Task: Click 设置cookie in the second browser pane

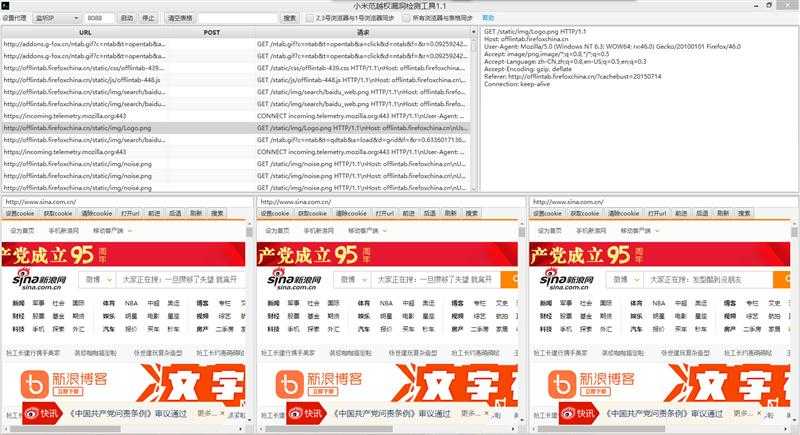Action: pyautogui.click(x=274, y=213)
